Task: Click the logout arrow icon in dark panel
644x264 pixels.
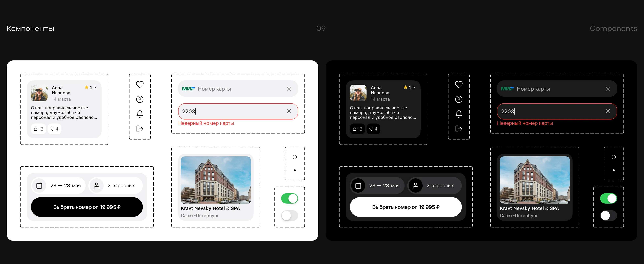Action: click(x=458, y=129)
